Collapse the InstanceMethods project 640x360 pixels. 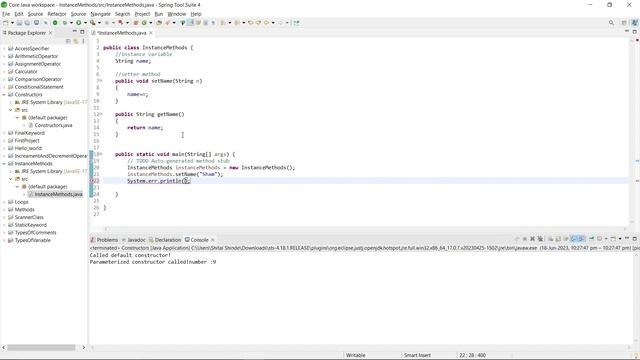pos(4,164)
